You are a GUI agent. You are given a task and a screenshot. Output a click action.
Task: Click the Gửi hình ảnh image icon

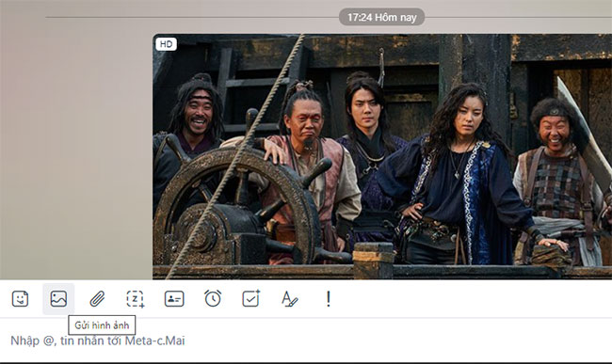tap(58, 299)
